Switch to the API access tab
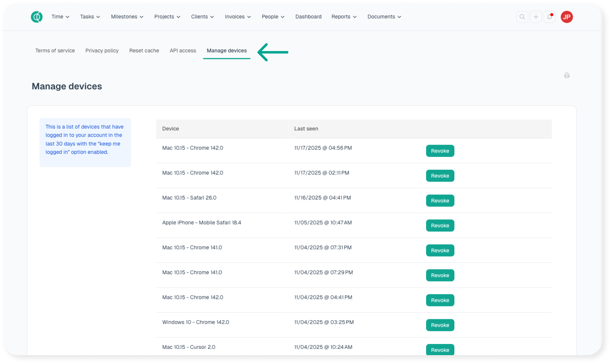The width and height of the screenshot is (611, 364). [183, 51]
